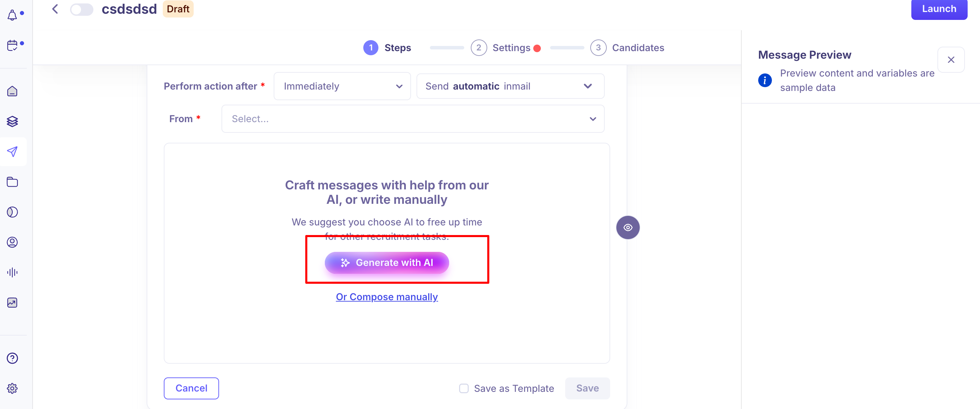Screen dimensions: 980x409
Task: Open the From Select dropdown
Action: pyautogui.click(x=413, y=119)
